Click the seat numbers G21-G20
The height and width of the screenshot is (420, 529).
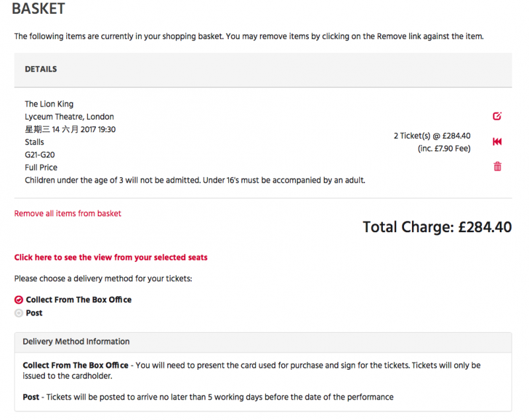point(40,155)
